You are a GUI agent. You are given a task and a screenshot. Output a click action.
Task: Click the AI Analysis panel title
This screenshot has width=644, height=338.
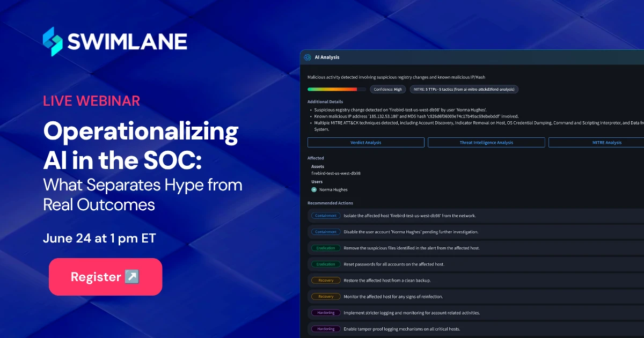tap(327, 57)
